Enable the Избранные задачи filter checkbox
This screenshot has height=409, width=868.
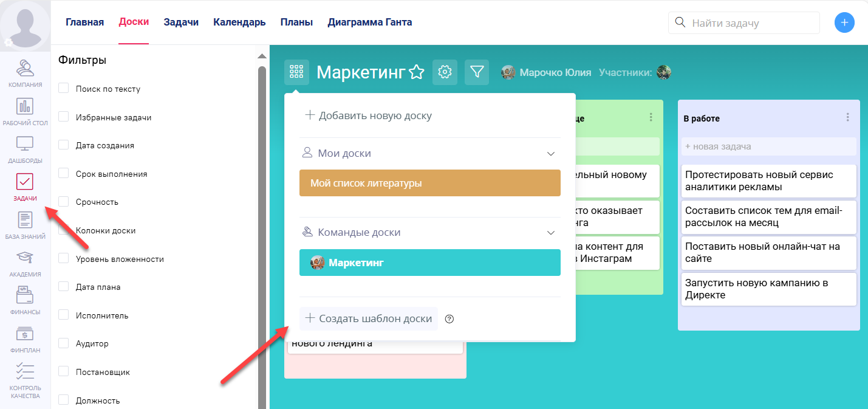point(64,117)
